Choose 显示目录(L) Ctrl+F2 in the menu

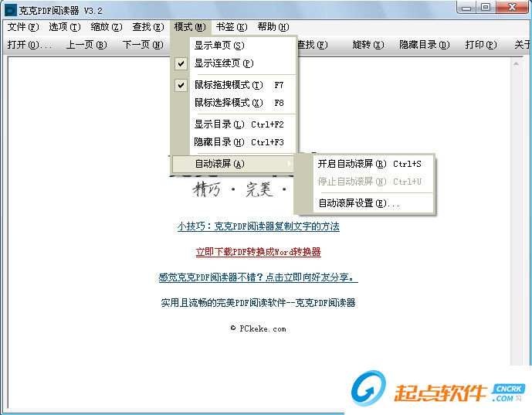click(x=234, y=124)
